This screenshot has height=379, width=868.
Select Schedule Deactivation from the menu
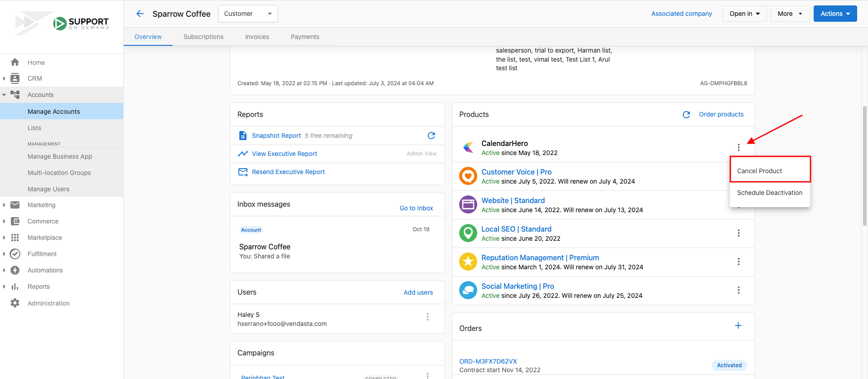click(x=770, y=193)
